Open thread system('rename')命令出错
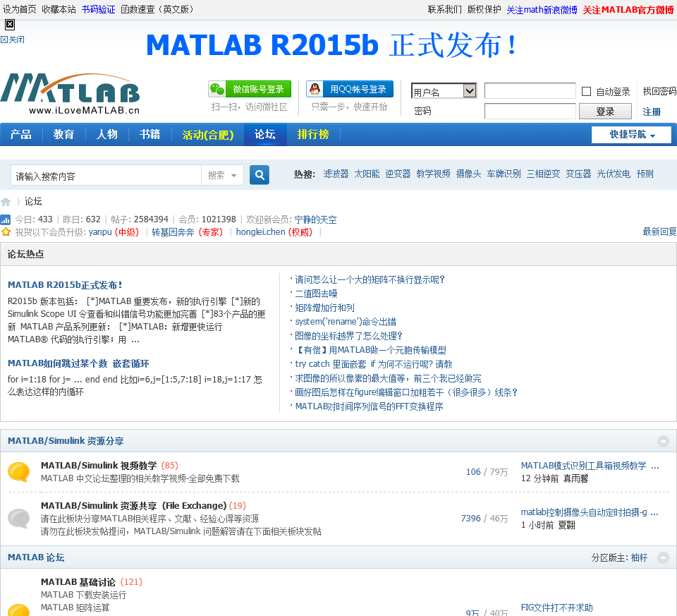The height and width of the screenshot is (616, 677). (x=346, y=322)
